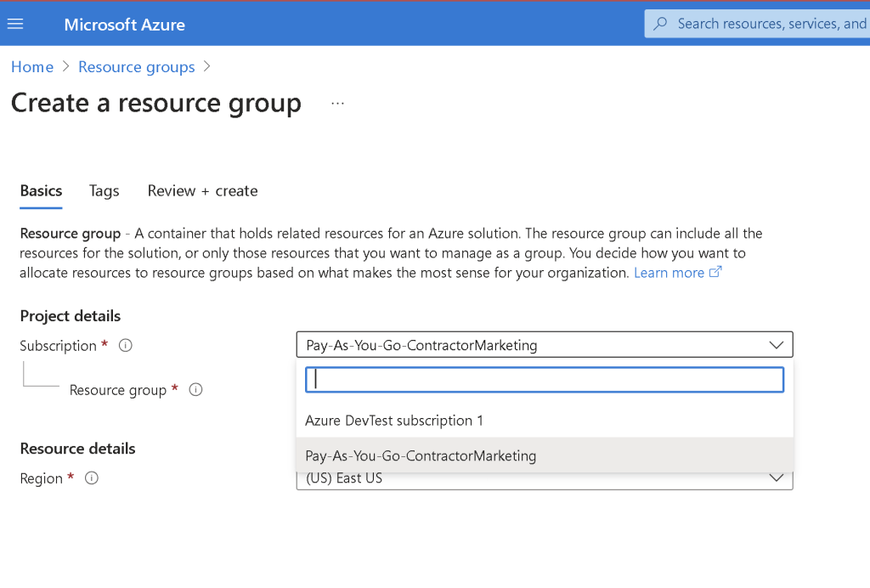Click the Microsoft Azure logo text
This screenshot has width=870, height=588.
[x=124, y=25]
